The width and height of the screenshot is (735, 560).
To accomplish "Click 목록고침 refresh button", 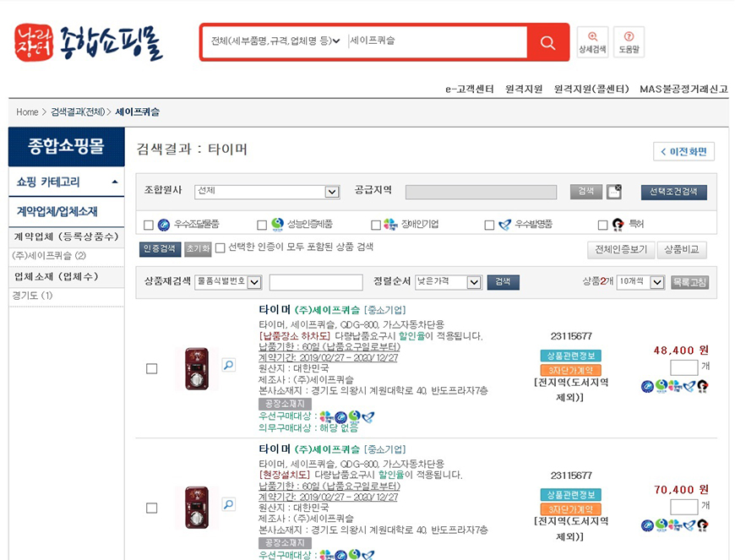I will (690, 282).
